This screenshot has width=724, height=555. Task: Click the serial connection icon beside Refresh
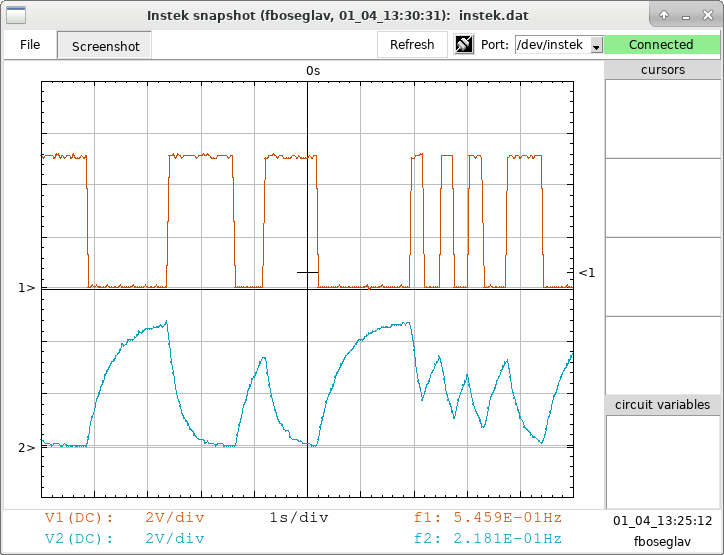(x=464, y=45)
